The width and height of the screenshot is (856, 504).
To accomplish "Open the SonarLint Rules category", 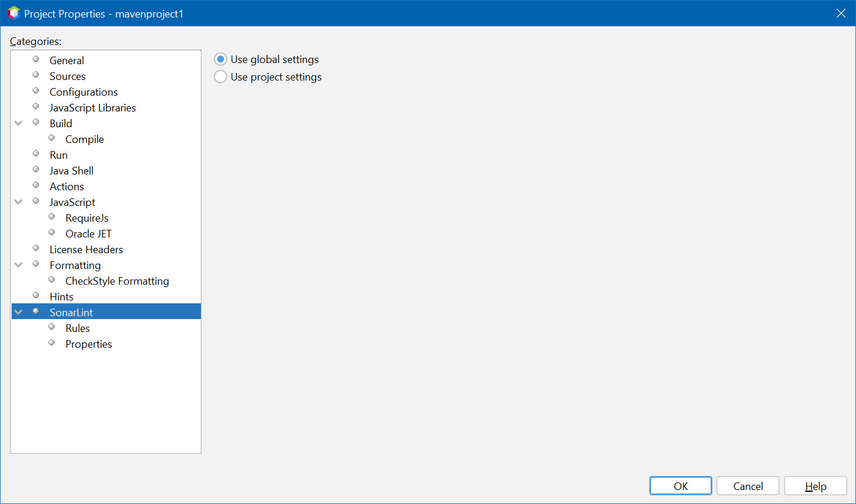I will click(78, 328).
